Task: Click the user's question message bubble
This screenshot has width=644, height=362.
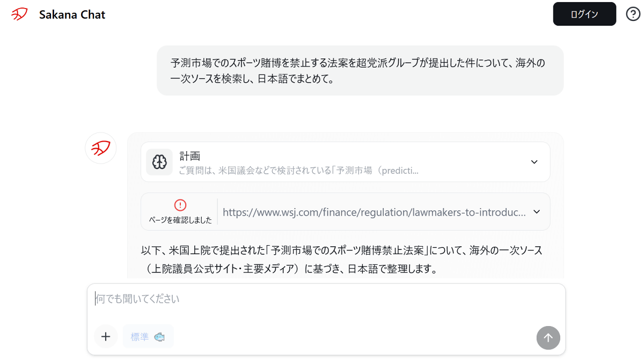Action: [x=360, y=71]
